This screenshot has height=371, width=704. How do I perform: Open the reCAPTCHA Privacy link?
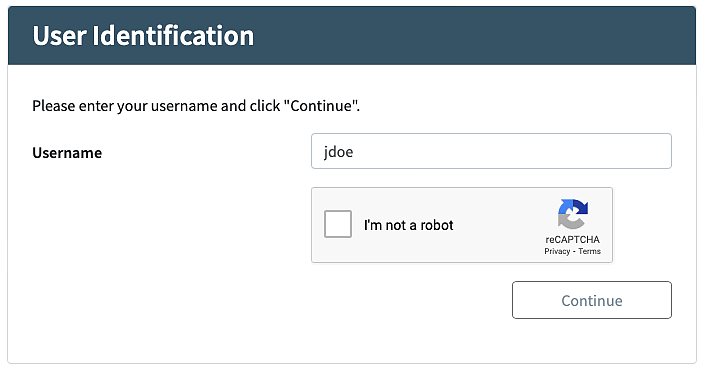tap(557, 251)
